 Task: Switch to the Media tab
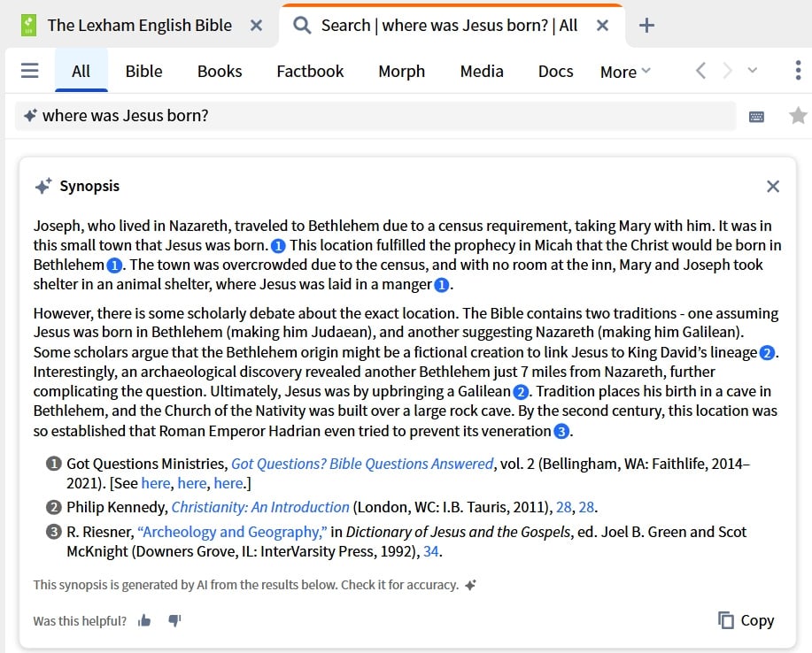(x=482, y=71)
